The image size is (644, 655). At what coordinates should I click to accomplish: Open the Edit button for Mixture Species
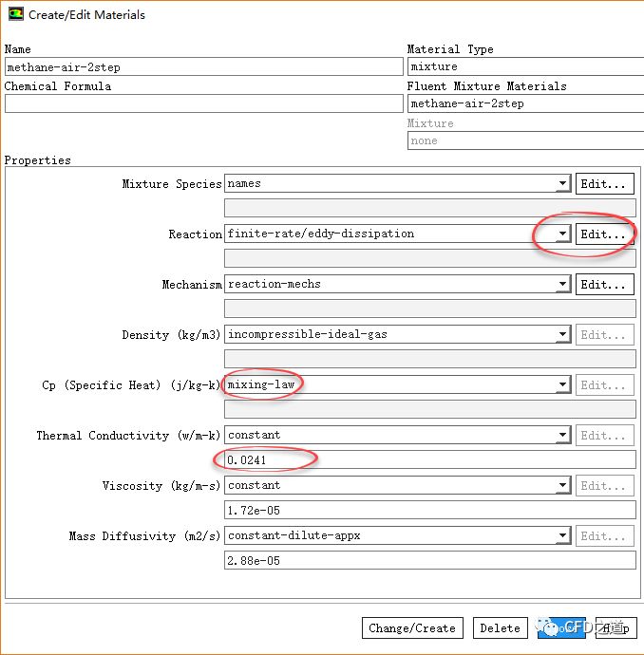[x=604, y=184]
